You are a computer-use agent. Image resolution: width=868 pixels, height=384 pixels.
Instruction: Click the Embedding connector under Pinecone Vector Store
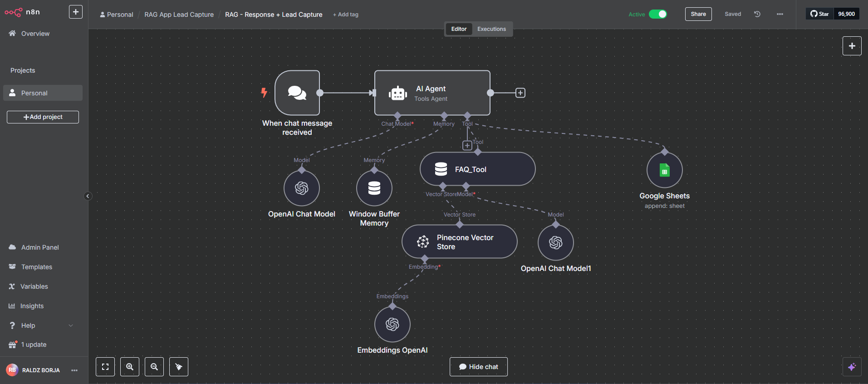(x=425, y=259)
